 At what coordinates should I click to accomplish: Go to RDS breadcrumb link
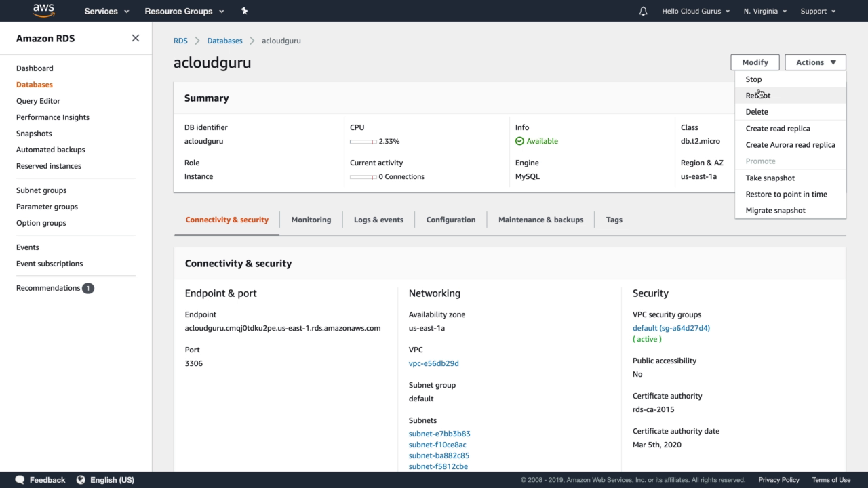pos(180,41)
